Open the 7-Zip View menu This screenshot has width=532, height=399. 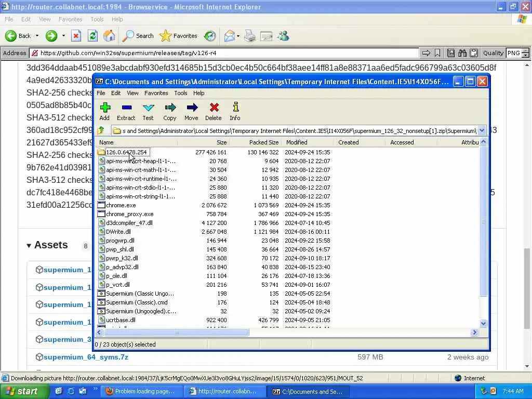(x=132, y=93)
